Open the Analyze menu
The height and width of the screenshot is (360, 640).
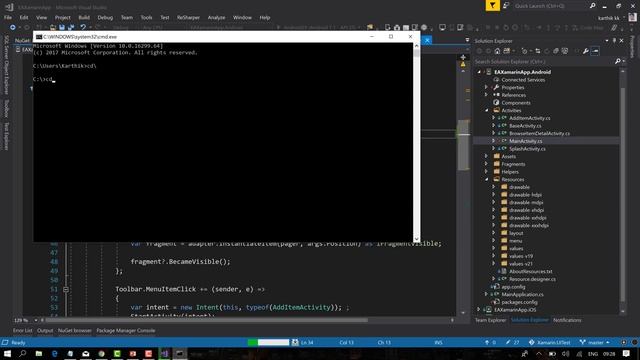pyautogui.click(x=216, y=18)
